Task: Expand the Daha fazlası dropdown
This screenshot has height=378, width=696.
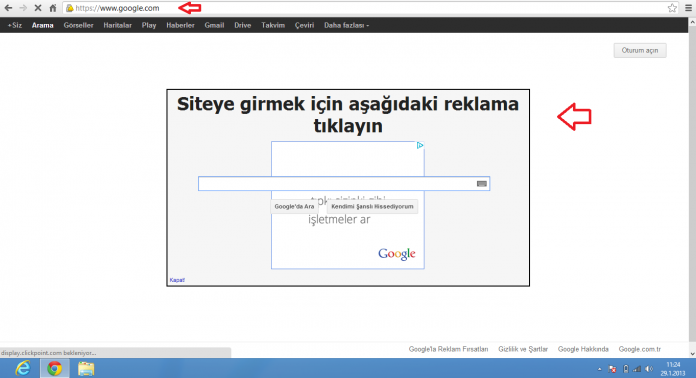Action: tap(346, 25)
